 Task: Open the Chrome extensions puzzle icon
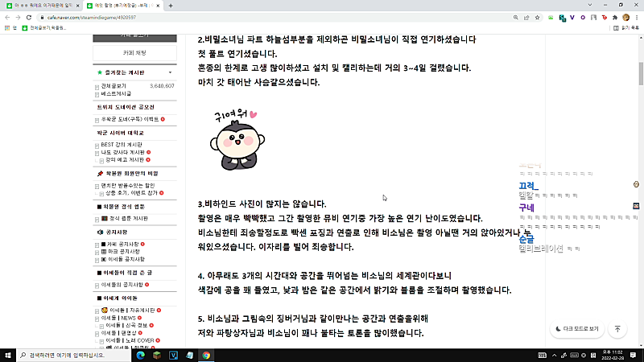coord(615,18)
